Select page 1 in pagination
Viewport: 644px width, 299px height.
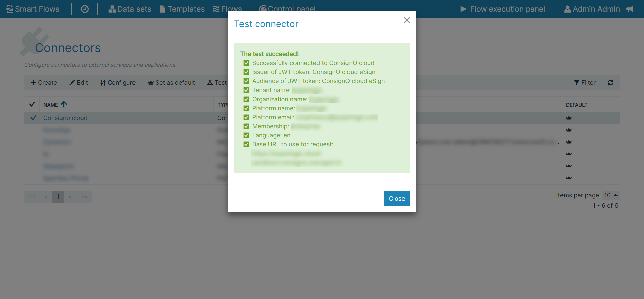58,197
